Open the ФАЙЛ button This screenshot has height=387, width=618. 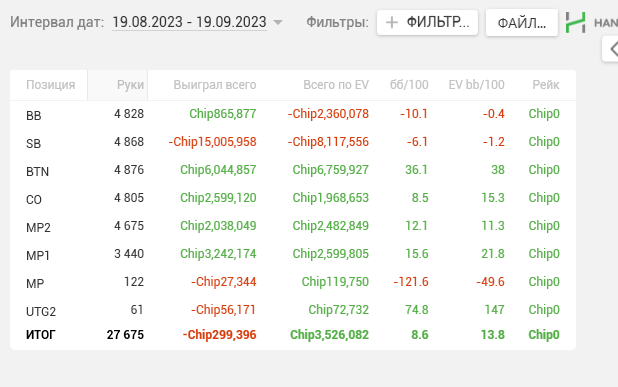point(521,23)
